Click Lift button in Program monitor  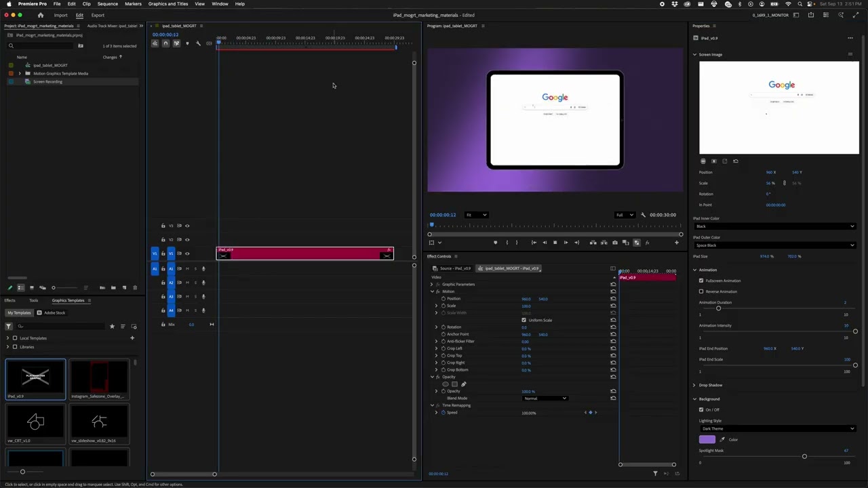[593, 243]
